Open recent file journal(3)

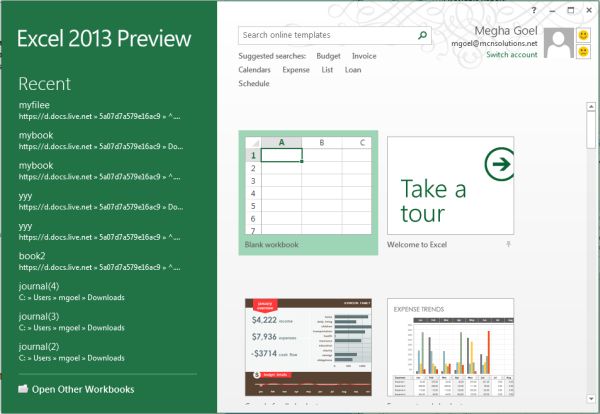[x=72, y=322]
